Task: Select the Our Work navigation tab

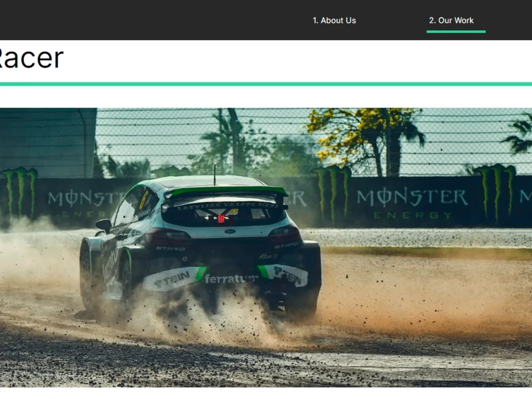Action: click(x=451, y=20)
